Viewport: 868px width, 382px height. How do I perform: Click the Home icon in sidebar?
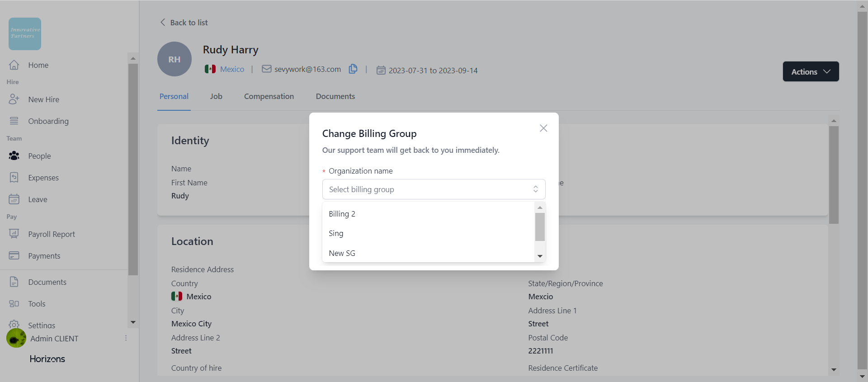(x=14, y=65)
